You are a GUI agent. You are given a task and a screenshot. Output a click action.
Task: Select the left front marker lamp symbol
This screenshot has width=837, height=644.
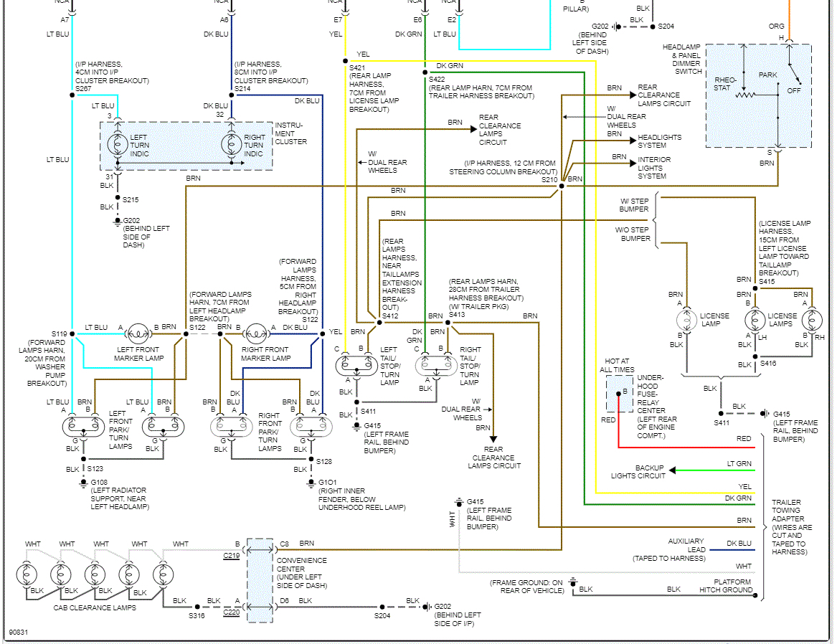(x=138, y=334)
